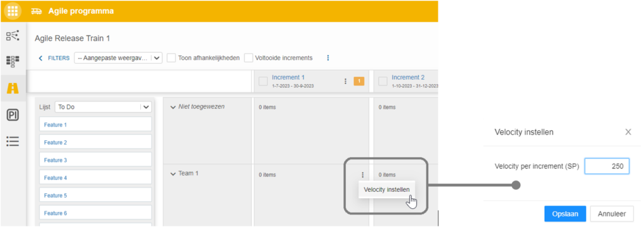The image size is (644, 229).
Task: Open the board view sidebar icon
Action: [x=13, y=62]
